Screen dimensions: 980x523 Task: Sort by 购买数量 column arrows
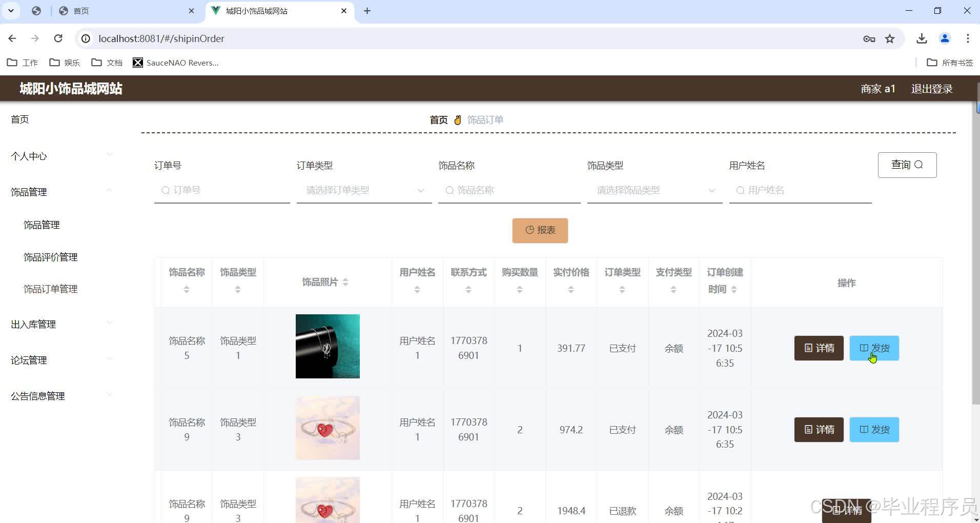520,290
